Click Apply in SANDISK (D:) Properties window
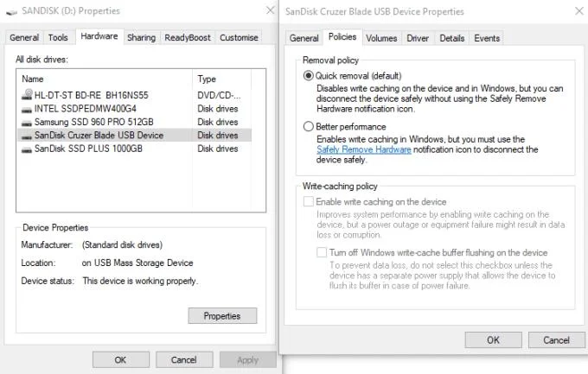588x374 pixels. 247,360
